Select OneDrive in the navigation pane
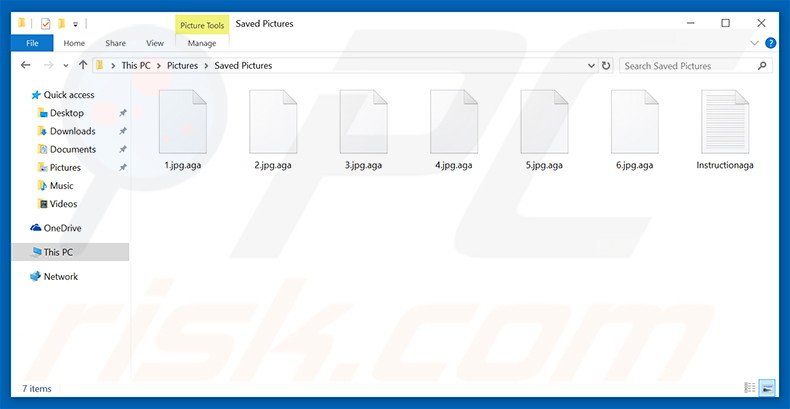The height and width of the screenshot is (409, 790). tap(56, 228)
